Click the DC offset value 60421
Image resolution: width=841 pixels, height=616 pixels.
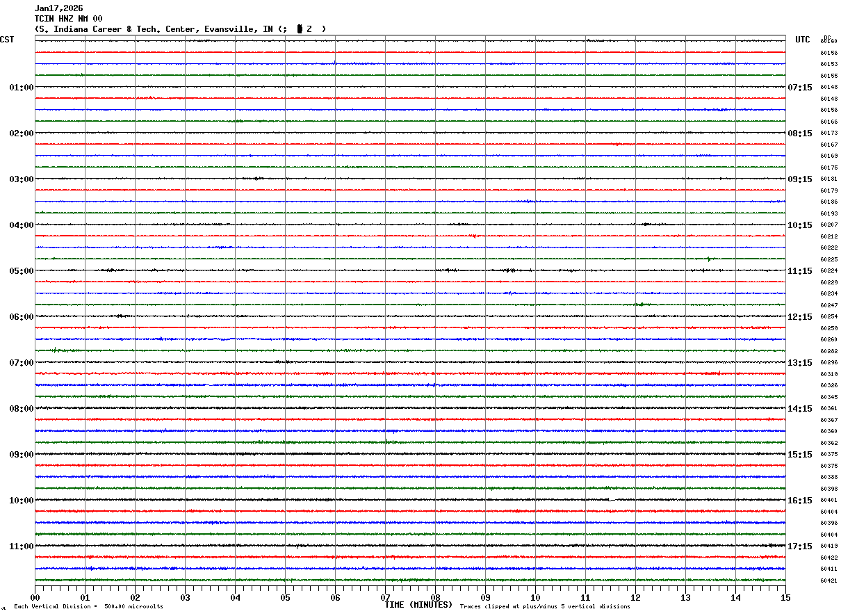click(x=828, y=581)
